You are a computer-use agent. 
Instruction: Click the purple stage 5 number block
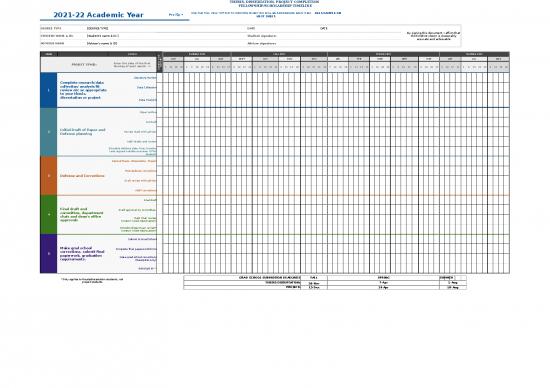click(x=48, y=254)
